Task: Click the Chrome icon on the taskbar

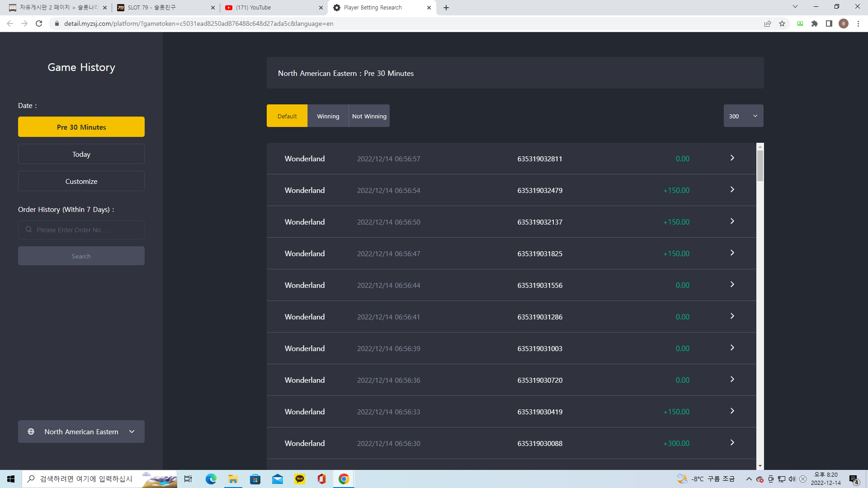Action: tap(344, 479)
